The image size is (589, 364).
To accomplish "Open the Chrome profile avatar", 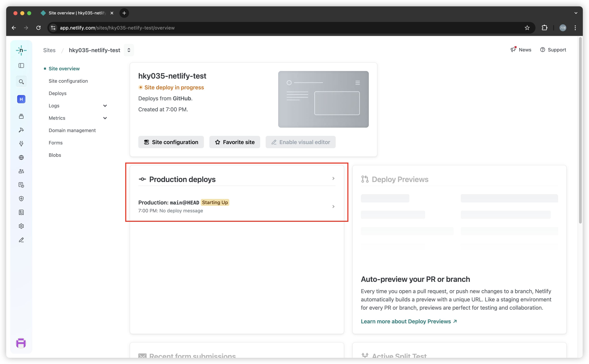I will click(563, 28).
